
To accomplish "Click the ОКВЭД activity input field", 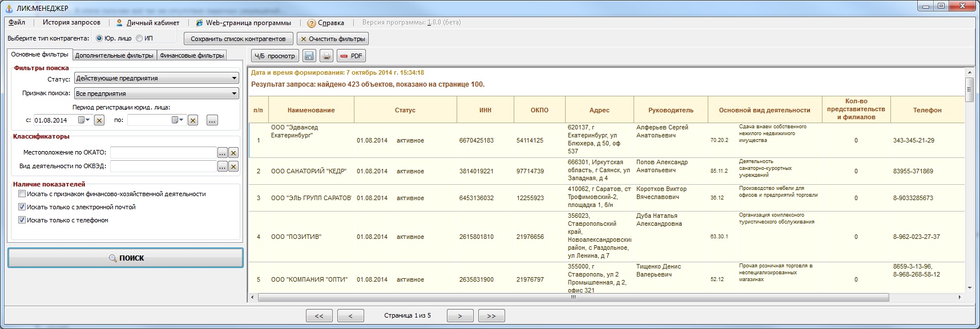I will point(163,166).
